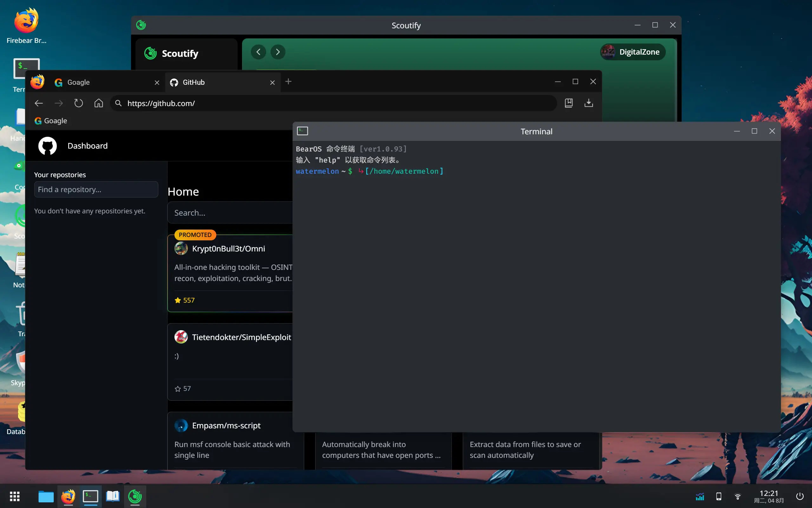Screen dimensions: 812x508
Task: Click the Firebear logo in the browser tab bar
Action: [37, 82]
